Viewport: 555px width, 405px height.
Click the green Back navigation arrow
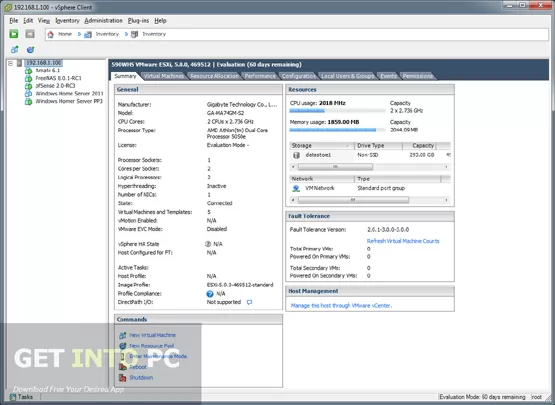14,34
